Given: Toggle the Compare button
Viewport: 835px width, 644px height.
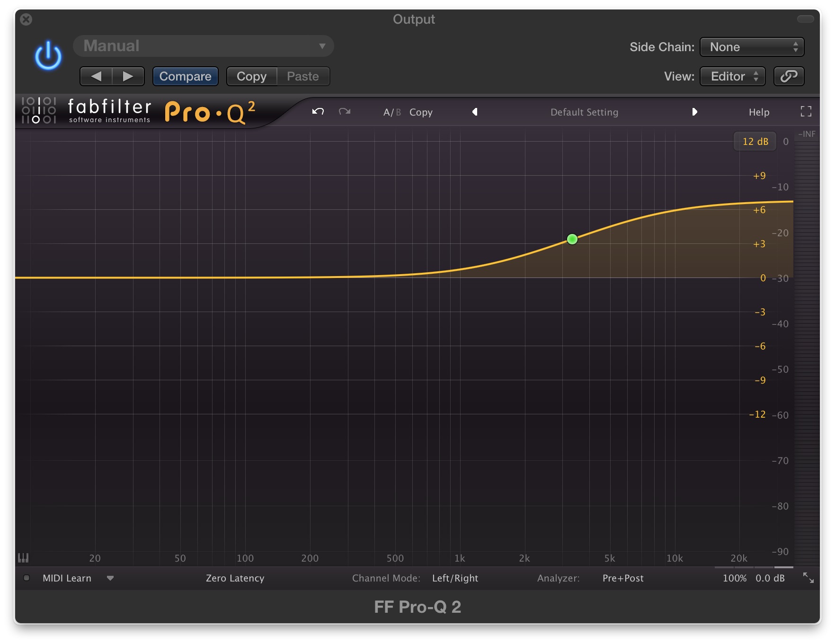Looking at the screenshot, I should pyautogui.click(x=185, y=76).
